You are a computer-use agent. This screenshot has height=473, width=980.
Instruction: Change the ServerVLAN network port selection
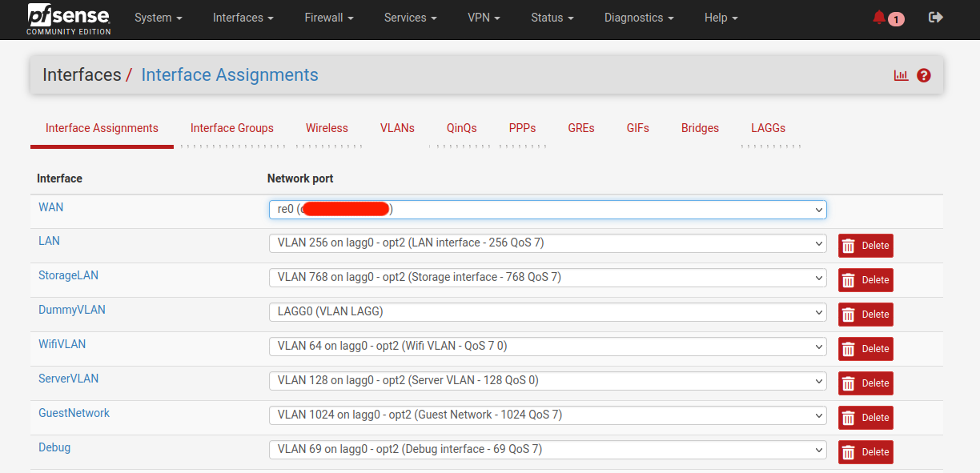(548, 381)
